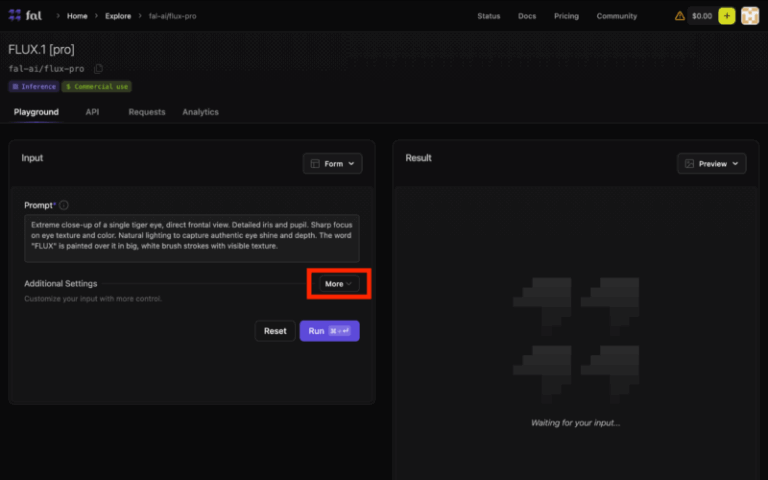The height and width of the screenshot is (480, 768).
Task: Expand Additional Settings with More
Action: [x=339, y=284]
